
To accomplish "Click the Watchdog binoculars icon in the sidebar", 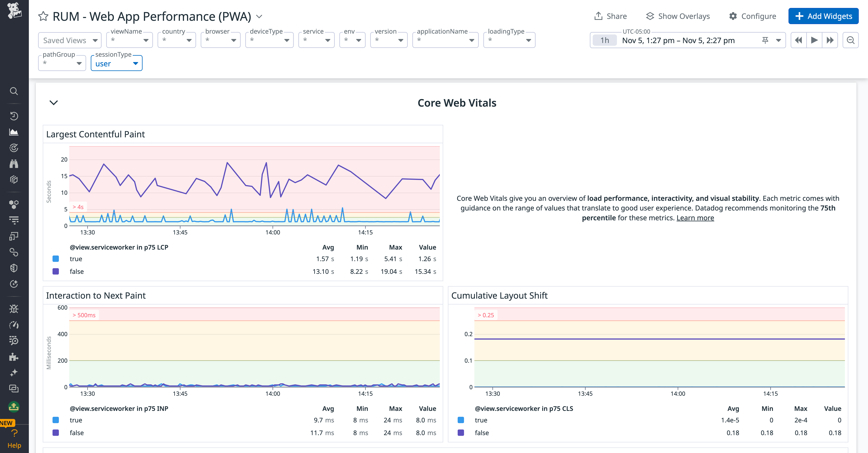I will 14,164.
